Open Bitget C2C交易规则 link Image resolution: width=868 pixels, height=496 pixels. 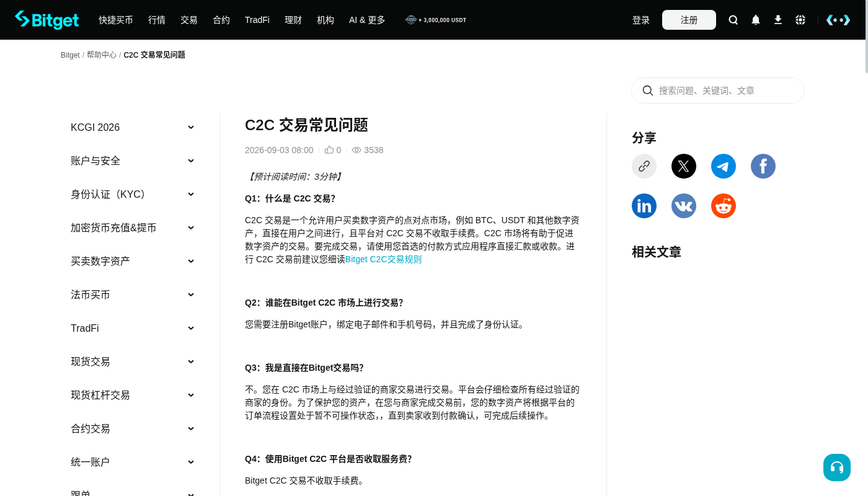point(383,259)
